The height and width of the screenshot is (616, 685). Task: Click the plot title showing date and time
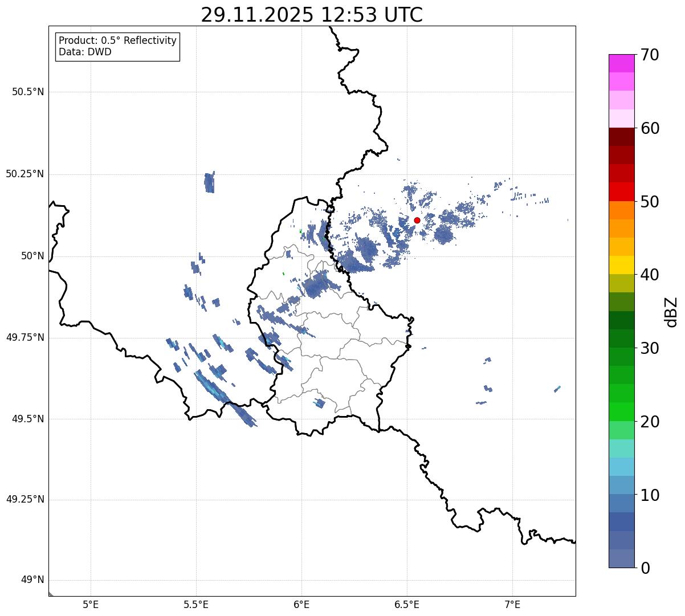click(312, 15)
